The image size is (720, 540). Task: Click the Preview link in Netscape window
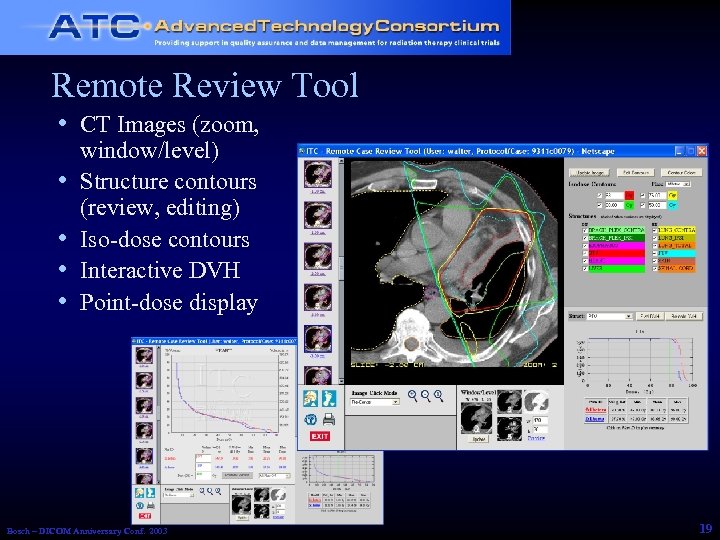point(536,438)
